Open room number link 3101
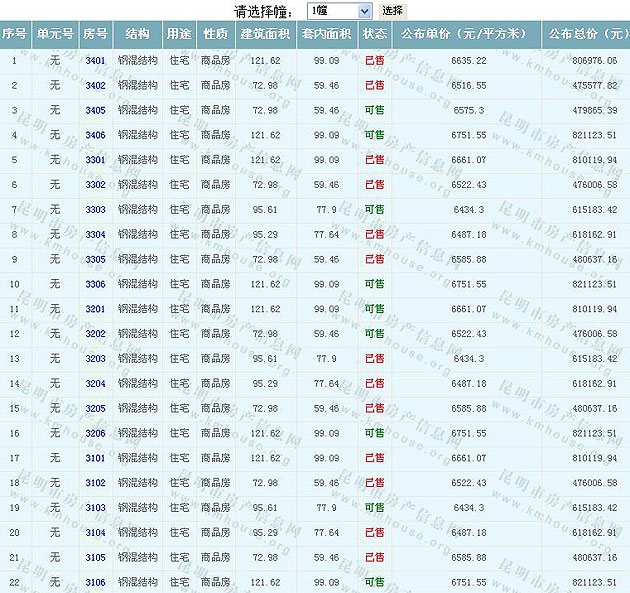This screenshot has width=630, height=593. tap(96, 458)
